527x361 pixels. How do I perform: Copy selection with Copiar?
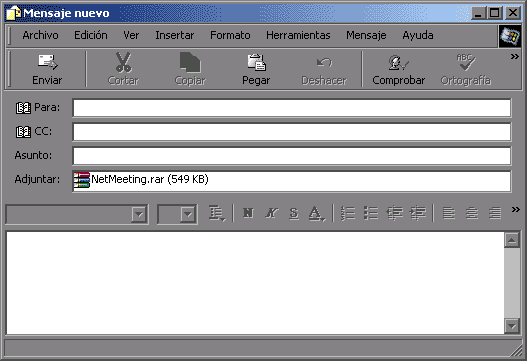[190, 70]
